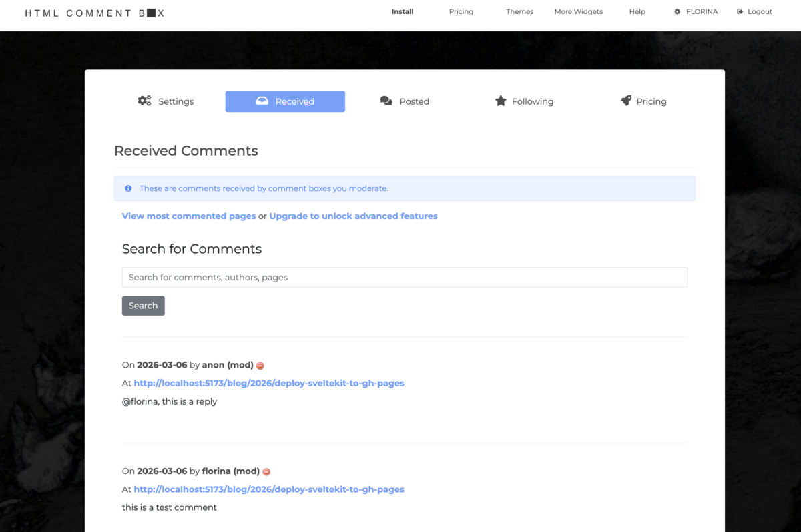This screenshot has height=532, width=801.
Task: Open anon's commented page URL link
Action: pyautogui.click(x=269, y=383)
